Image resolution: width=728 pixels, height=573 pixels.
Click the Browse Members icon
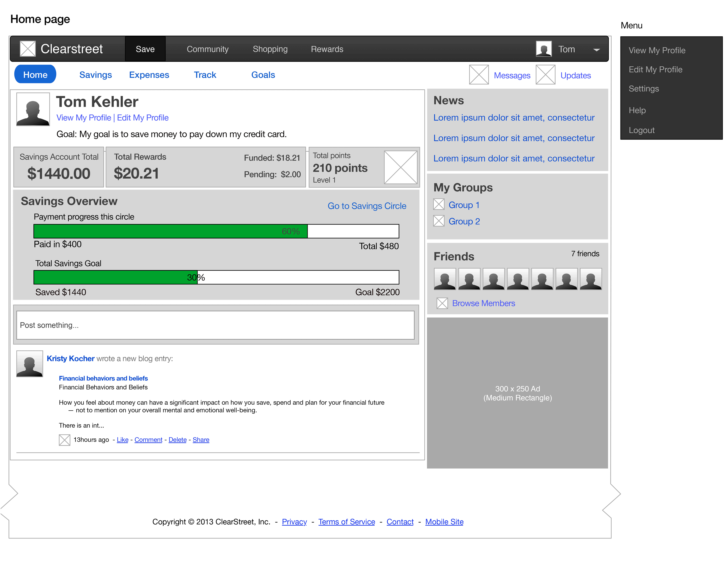point(442,303)
